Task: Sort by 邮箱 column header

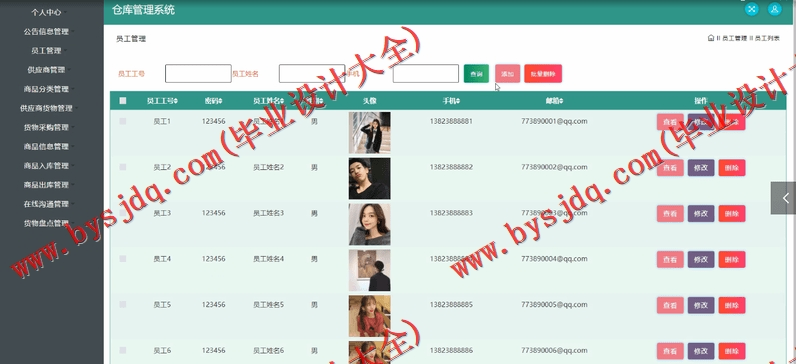Action: pos(554,101)
